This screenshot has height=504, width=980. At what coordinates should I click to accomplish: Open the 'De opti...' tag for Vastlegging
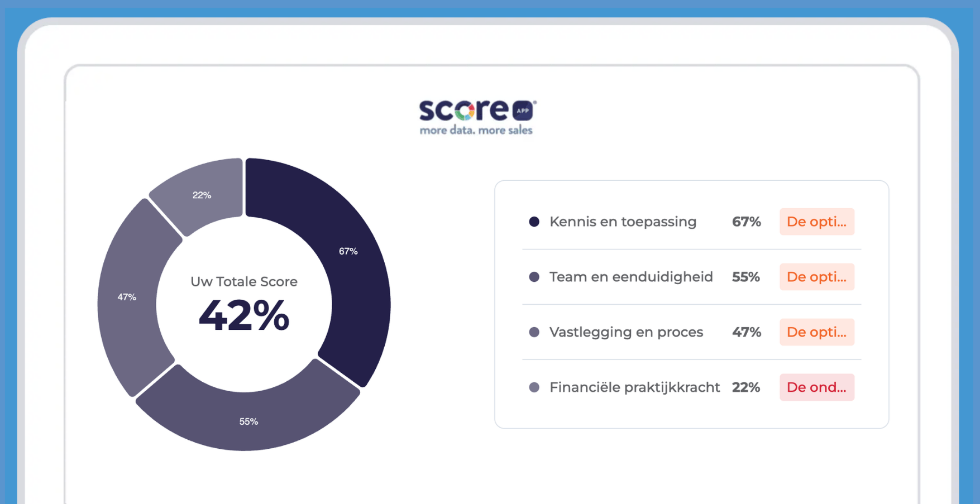[x=817, y=332]
